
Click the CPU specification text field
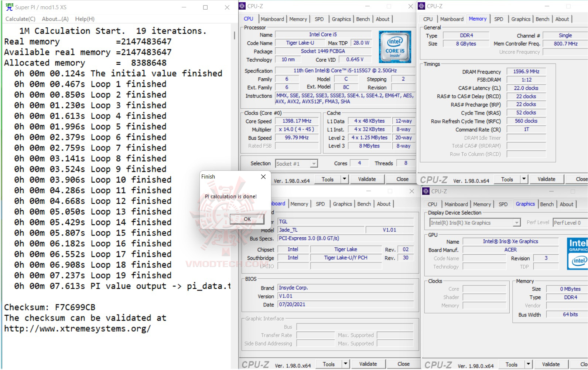point(345,71)
